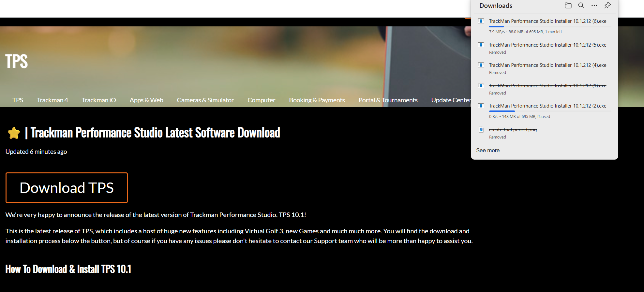Open the Computer tab
Screen dimensions: 644x292
(x=262, y=100)
